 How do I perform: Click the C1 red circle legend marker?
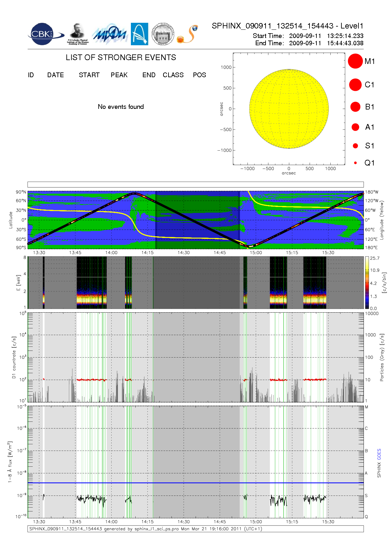(x=355, y=85)
